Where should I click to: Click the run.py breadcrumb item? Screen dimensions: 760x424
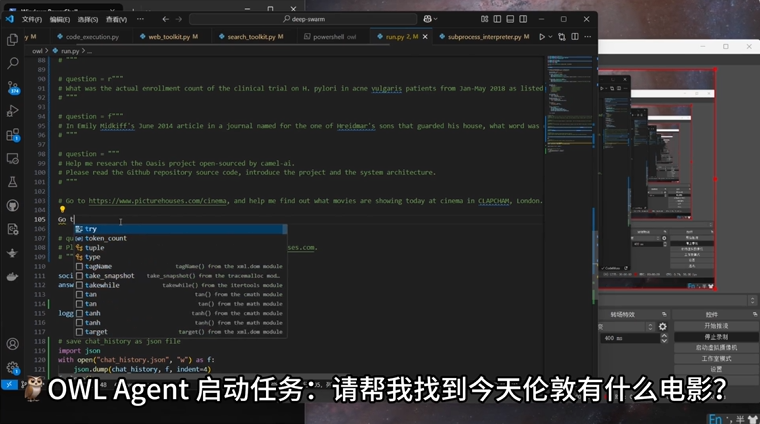[x=70, y=51]
